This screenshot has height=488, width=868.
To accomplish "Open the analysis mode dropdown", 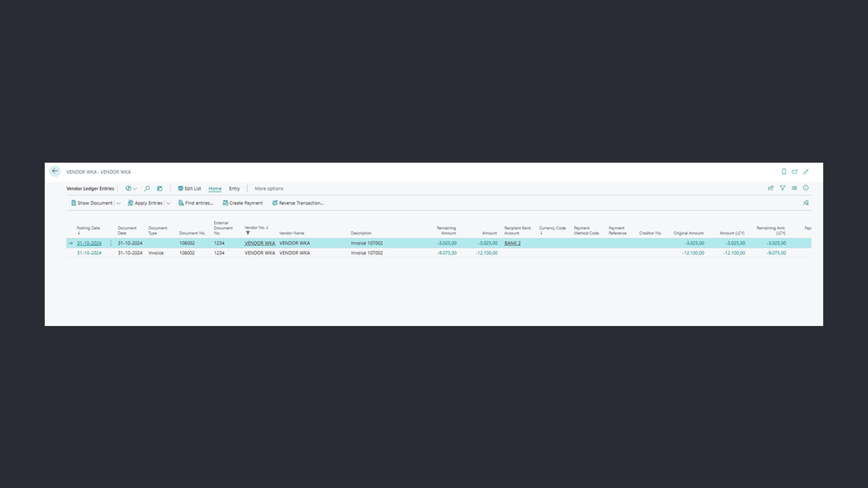I will (x=131, y=188).
